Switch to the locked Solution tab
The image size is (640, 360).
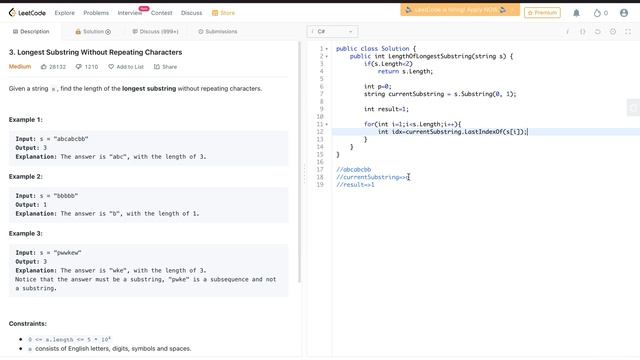(x=93, y=31)
